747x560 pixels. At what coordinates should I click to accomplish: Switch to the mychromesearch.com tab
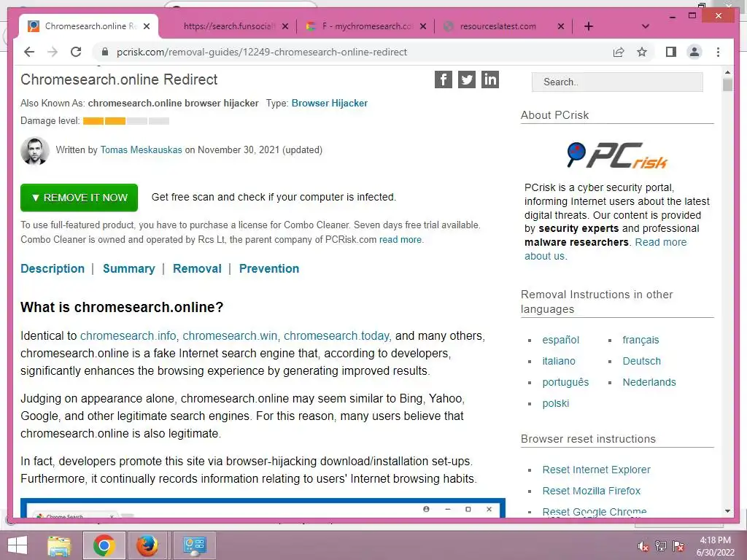pos(367,26)
